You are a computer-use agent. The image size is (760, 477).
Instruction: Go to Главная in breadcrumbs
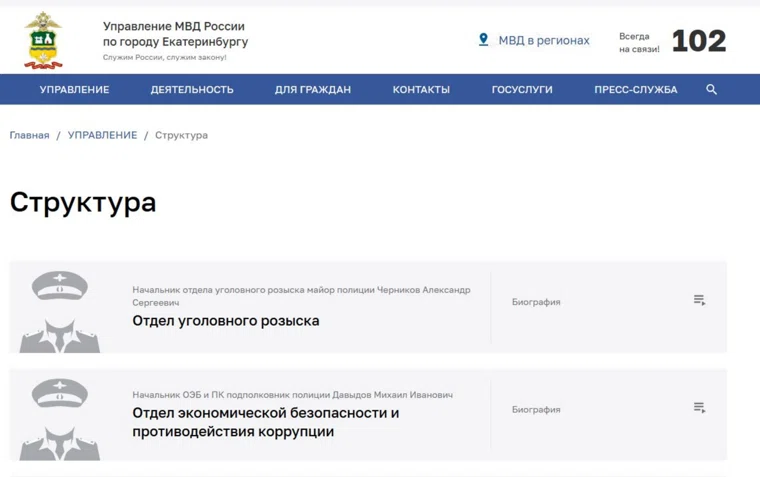(x=29, y=135)
